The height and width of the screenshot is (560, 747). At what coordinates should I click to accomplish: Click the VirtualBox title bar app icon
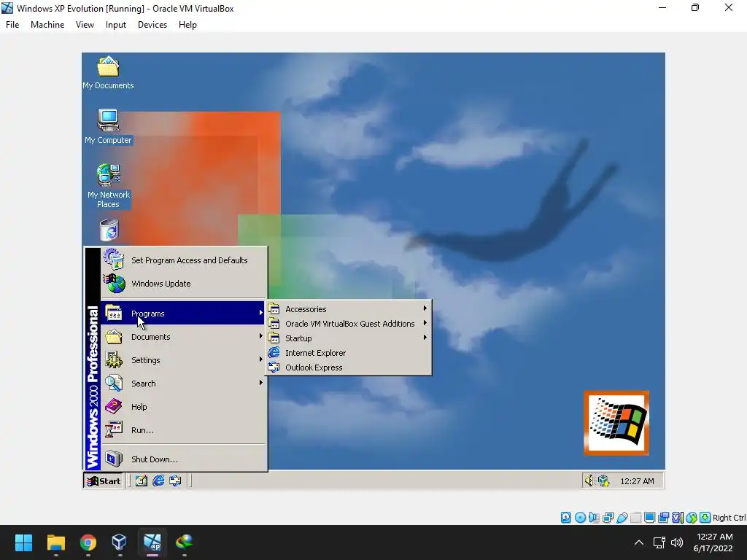(x=7, y=8)
